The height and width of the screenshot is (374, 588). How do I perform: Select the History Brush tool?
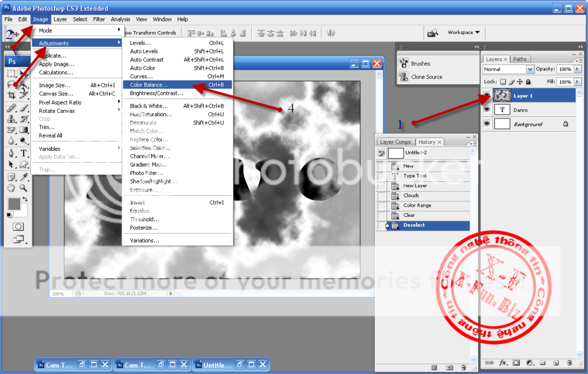pos(24,120)
